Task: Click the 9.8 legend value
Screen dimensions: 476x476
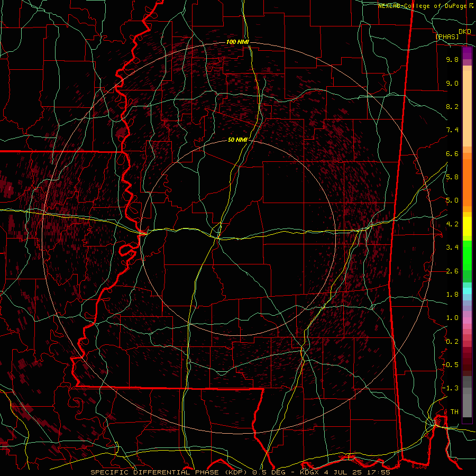Action: pos(452,59)
